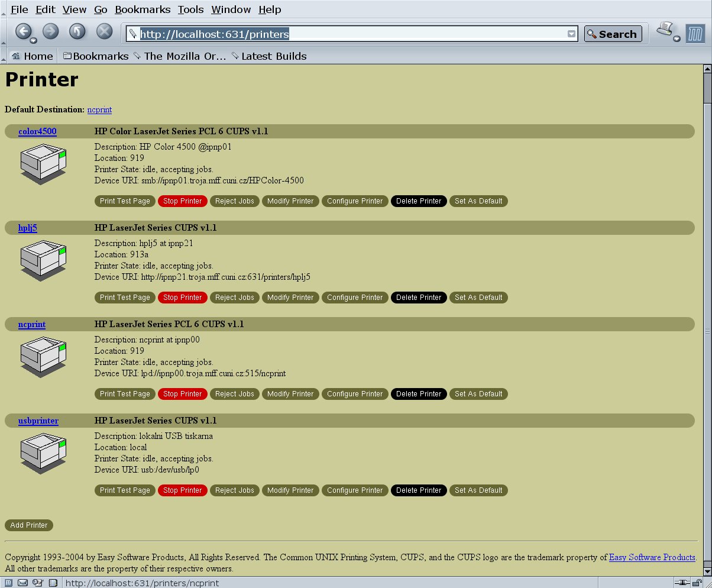Click the Mozilla throbber logo icon

(695, 33)
